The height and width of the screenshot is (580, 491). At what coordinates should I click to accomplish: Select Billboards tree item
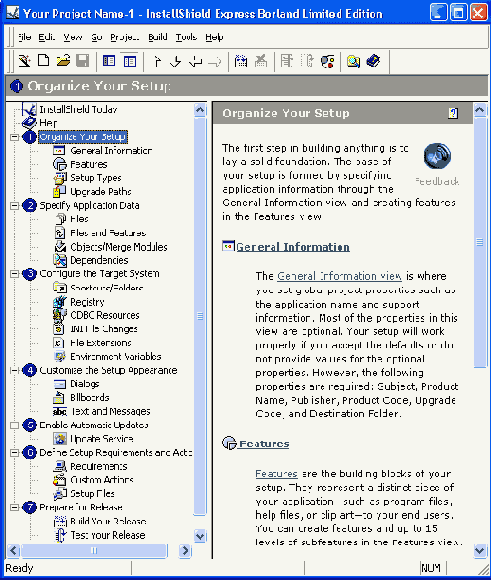90,398
